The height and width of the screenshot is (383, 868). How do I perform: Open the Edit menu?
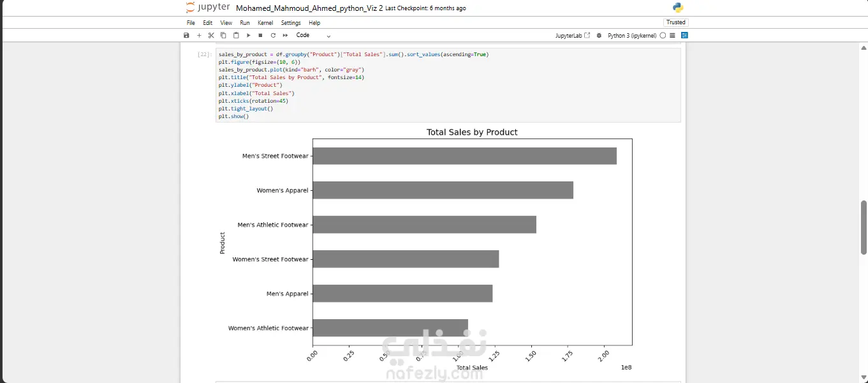(208, 23)
